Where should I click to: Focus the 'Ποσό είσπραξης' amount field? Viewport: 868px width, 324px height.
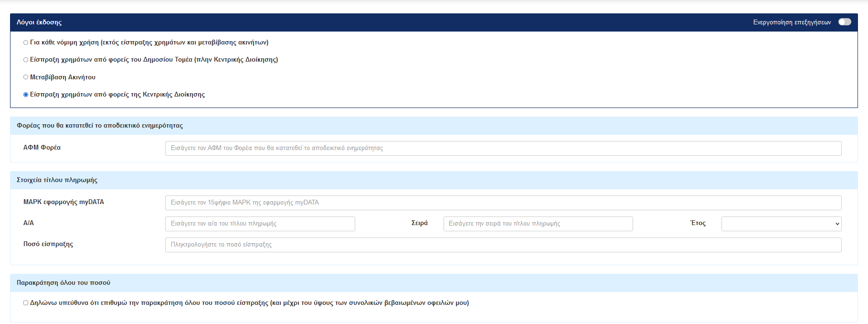(503, 245)
